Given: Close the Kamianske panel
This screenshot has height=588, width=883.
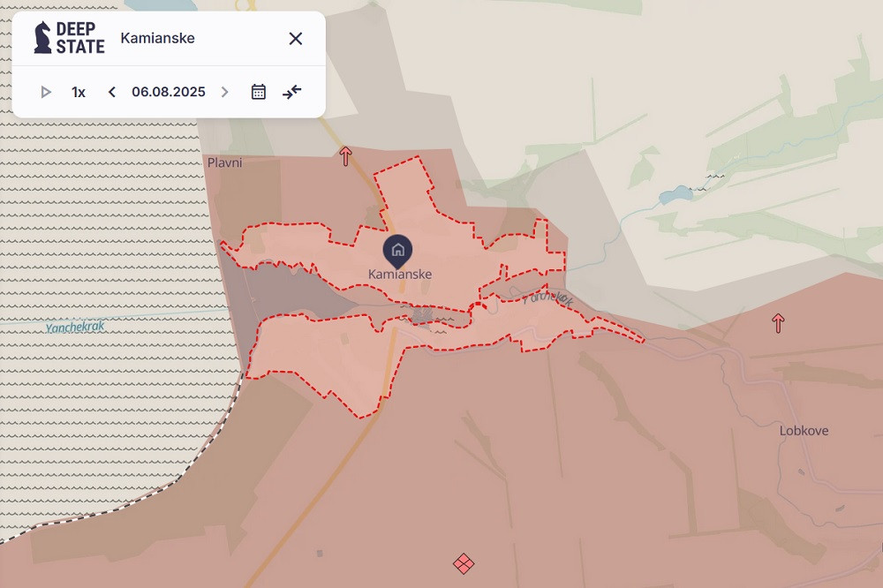Looking at the screenshot, I should pos(296,38).
